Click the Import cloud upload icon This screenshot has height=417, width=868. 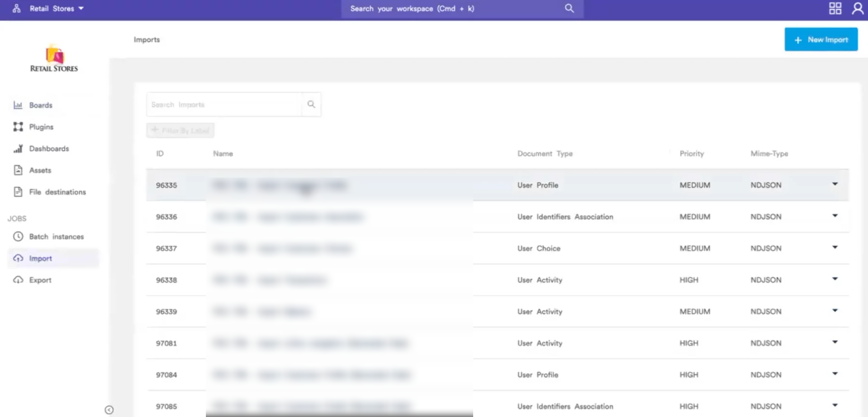[18, 258]
